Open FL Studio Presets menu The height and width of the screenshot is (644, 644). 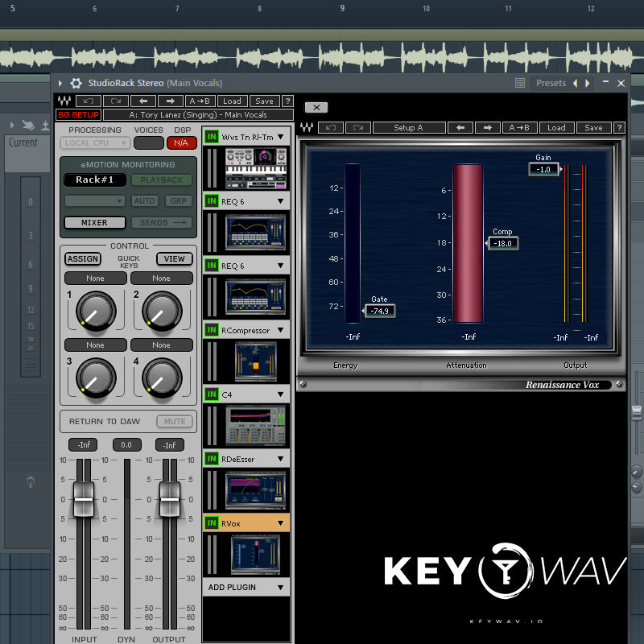point(551,84)
